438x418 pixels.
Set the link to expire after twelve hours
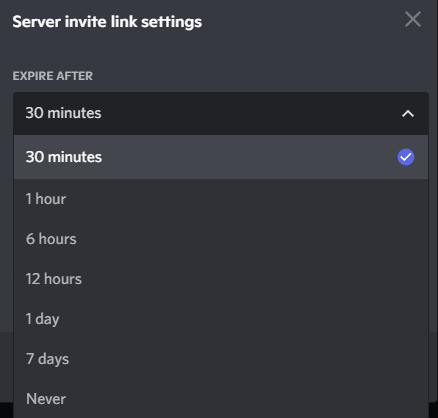[x=221, y=279]
